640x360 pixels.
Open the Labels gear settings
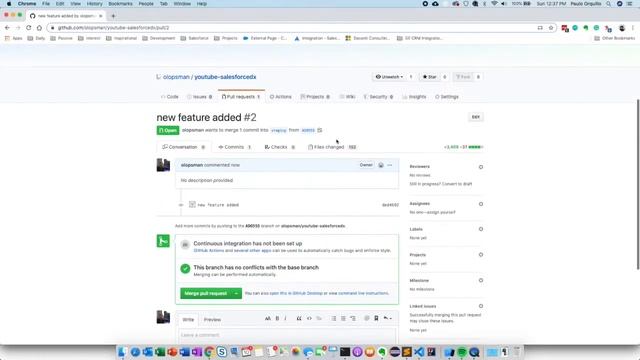tap(481, 229)
